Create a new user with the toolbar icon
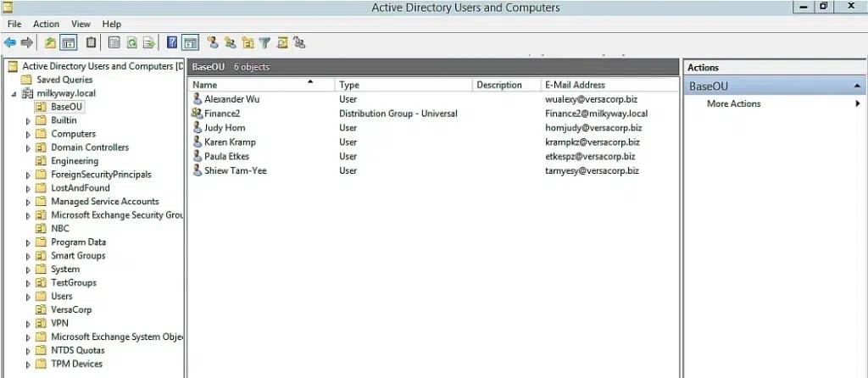Screen dimensions: 868x378 (x=213, y=42)
